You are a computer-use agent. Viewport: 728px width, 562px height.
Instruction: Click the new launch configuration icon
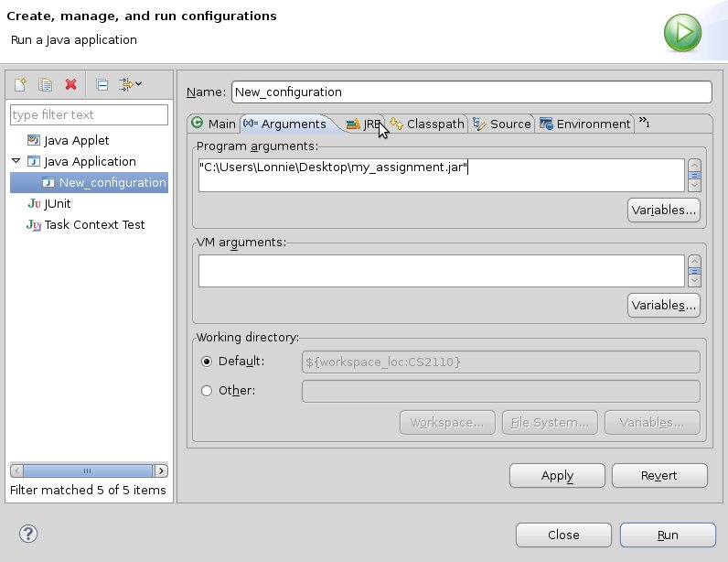tap(20, 85)
